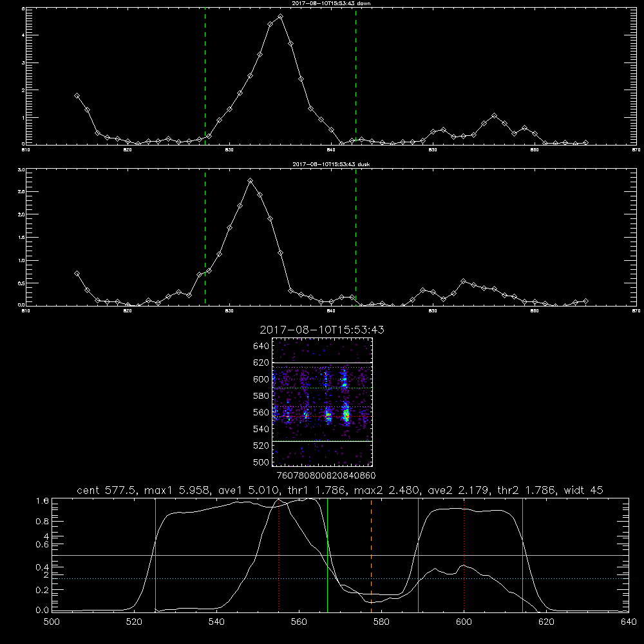Click the left green dashed line in dusk plot

coord(205,237)
